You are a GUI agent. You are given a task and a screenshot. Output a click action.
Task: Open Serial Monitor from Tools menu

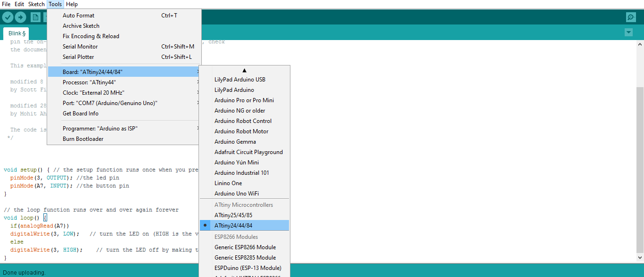tap(124, 47)
